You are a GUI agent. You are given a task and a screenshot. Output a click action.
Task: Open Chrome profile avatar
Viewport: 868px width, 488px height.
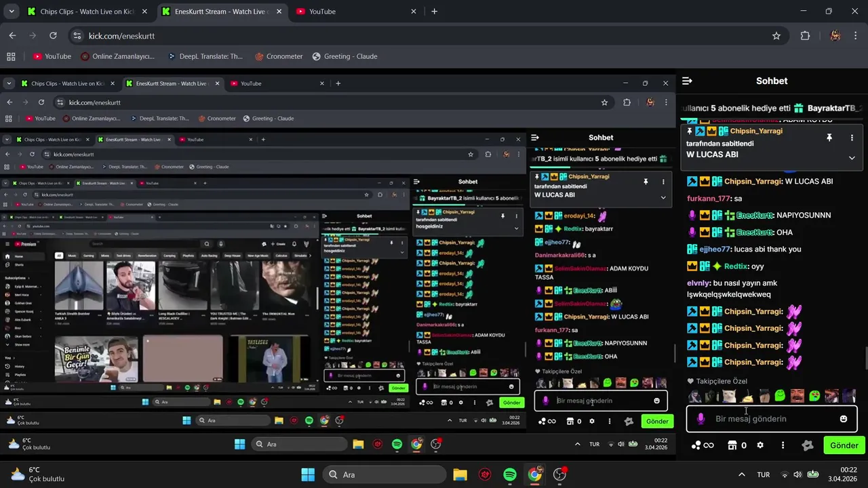pos(835,36)
